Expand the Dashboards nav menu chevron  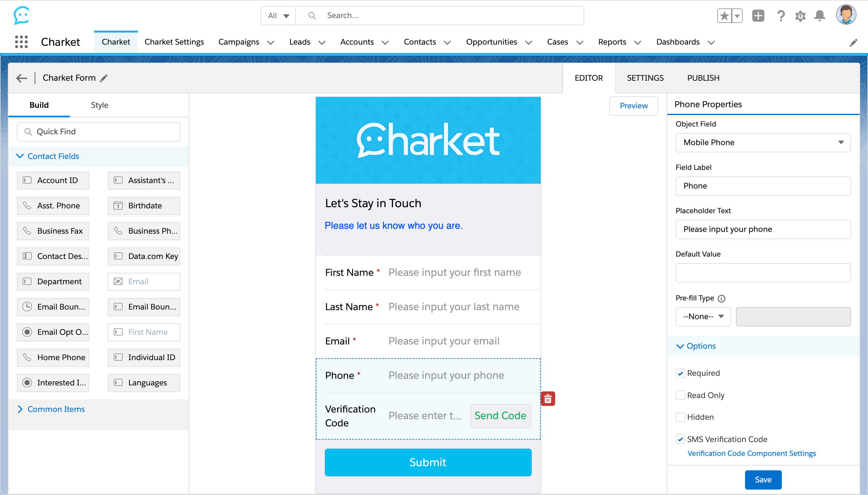(711, 42)
